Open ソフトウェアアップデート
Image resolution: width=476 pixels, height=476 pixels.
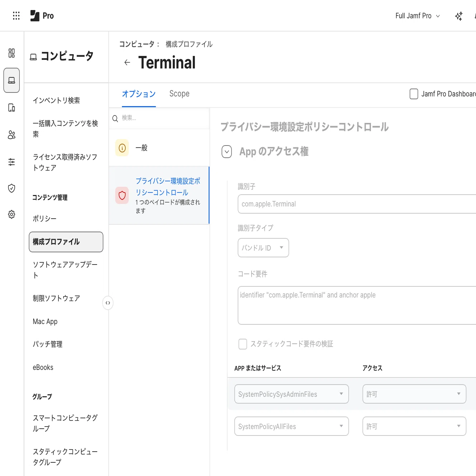coord(65,270)
